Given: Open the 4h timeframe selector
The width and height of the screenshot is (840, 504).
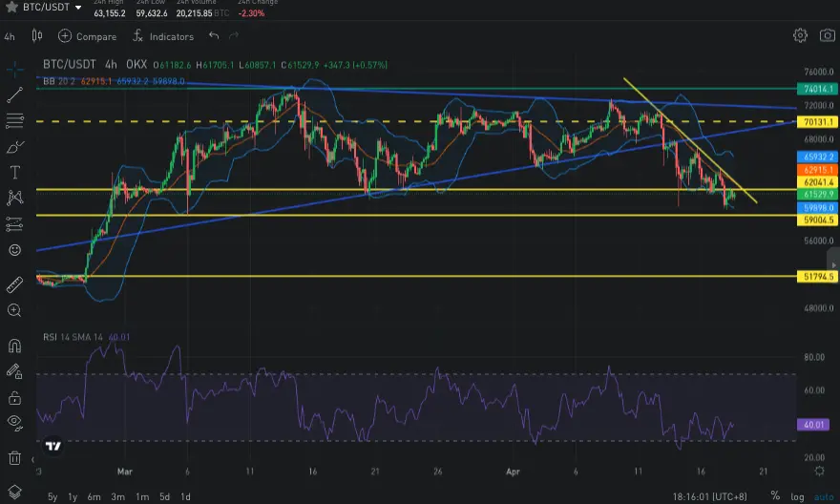Looking at the screenshot, I should 10,36.
